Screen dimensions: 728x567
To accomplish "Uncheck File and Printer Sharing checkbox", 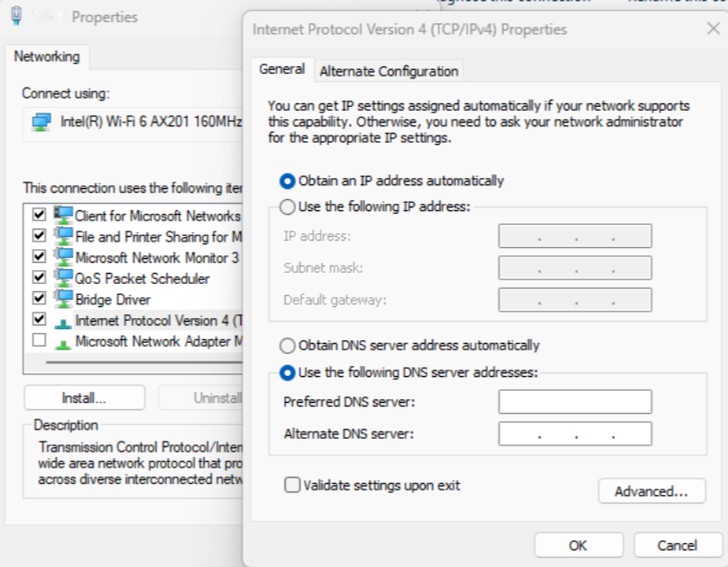I will 39,235.
